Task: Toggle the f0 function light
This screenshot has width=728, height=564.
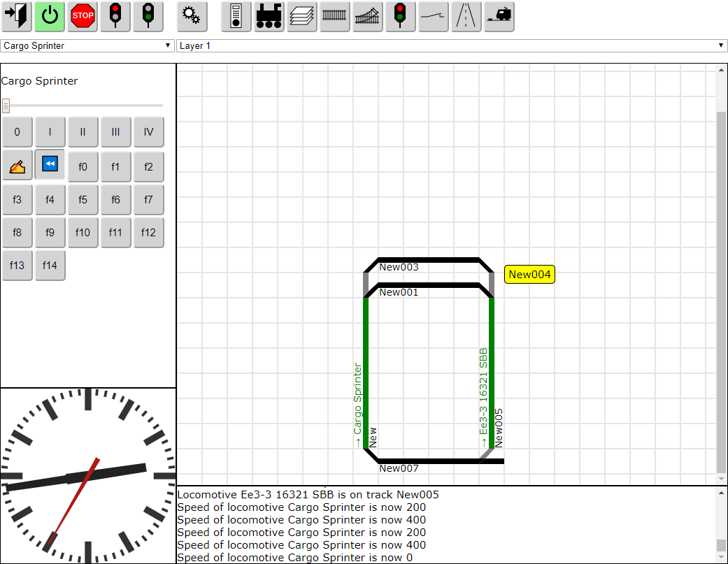Action: pyautogui.click(x=83, y=166)
